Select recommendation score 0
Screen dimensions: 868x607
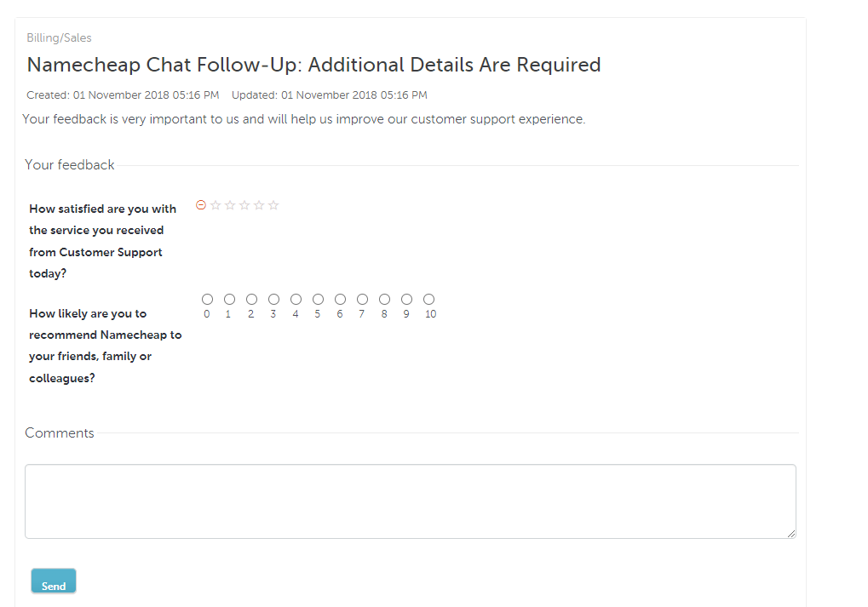(207, 299)
